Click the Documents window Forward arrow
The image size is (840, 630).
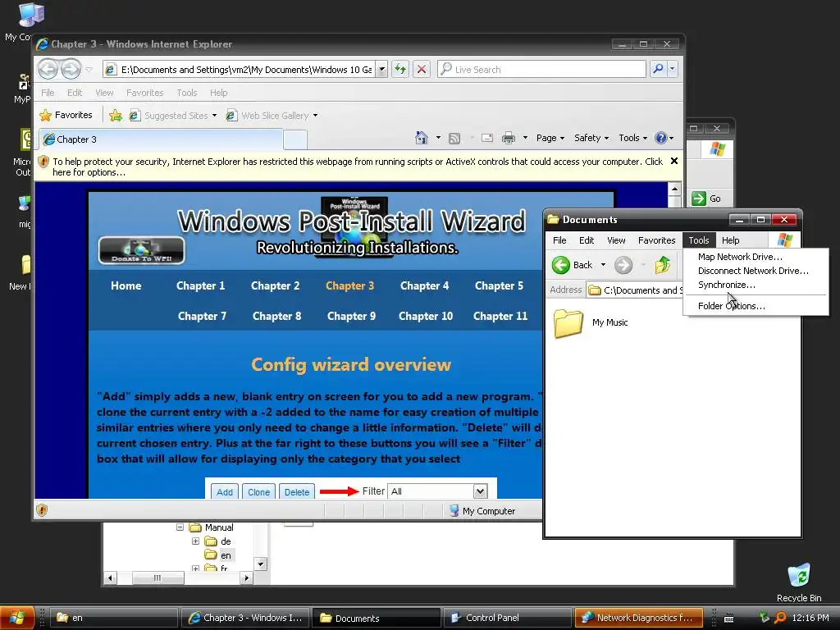(623, 265)
